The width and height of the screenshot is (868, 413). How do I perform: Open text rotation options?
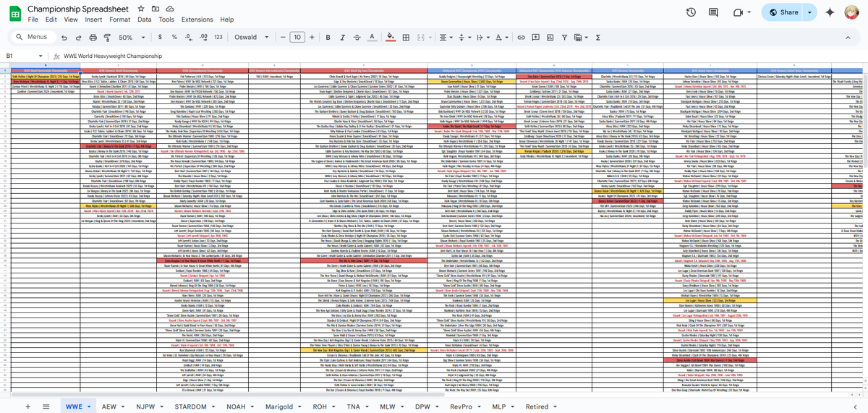coord(502,38)
